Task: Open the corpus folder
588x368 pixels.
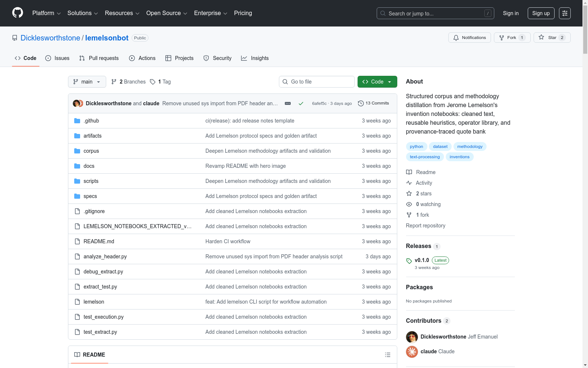Action: point(91,151)
